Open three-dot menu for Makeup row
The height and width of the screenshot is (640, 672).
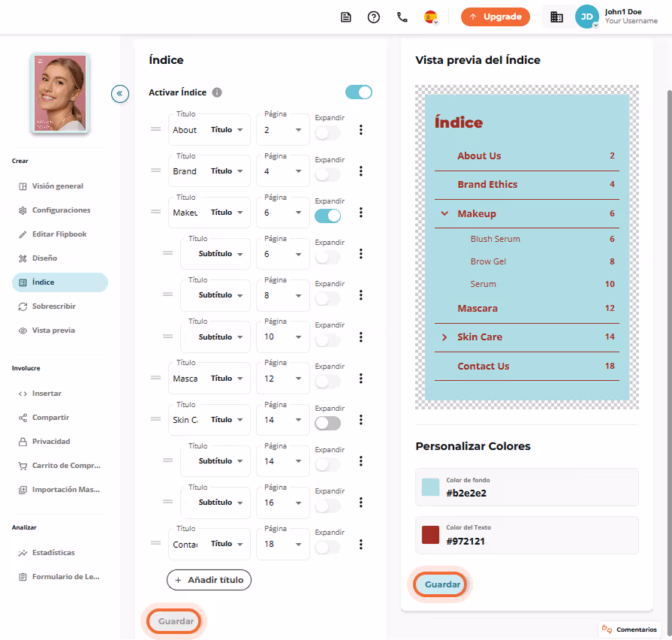[361, 212]
